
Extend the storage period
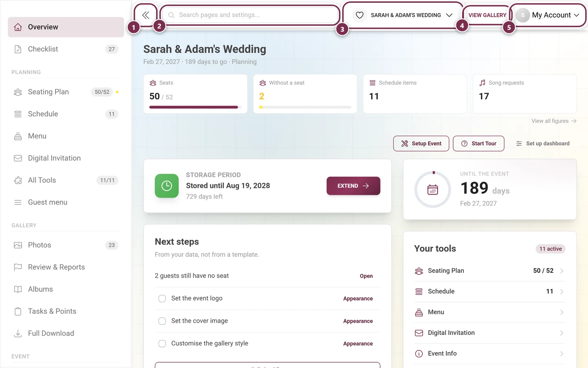353,186
